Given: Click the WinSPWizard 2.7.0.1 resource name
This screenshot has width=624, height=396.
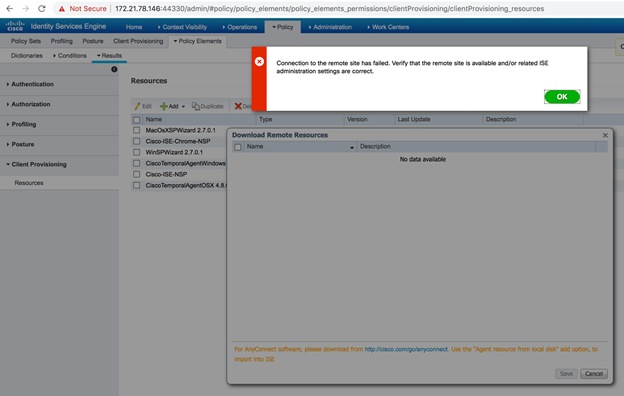Looking at the screenshot, I should click(174, 152).
